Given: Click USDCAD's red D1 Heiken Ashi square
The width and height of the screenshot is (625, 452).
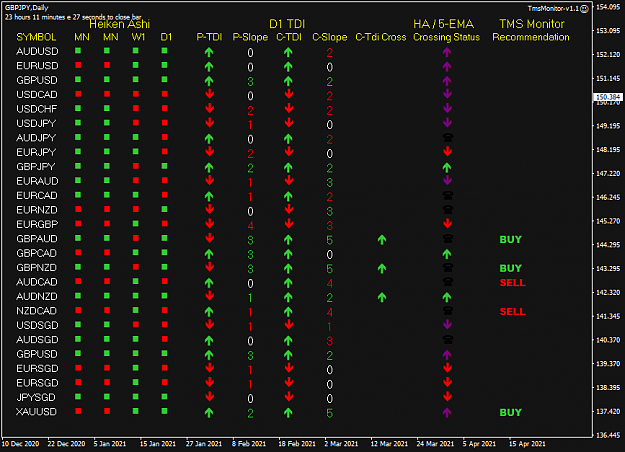Looking at the screenshot, I should pyautogui.click(x=164, y=94).
